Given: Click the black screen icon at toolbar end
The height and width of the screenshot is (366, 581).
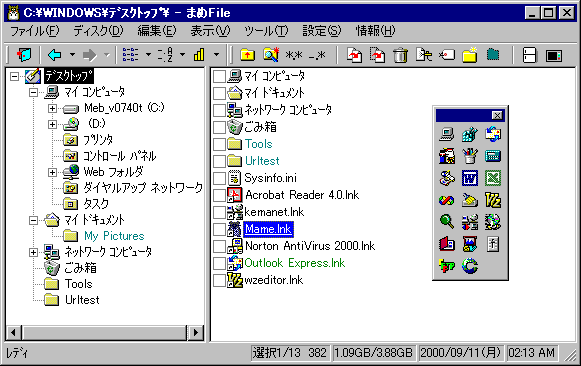Looking at the screenshot, I should coord(554,56).
